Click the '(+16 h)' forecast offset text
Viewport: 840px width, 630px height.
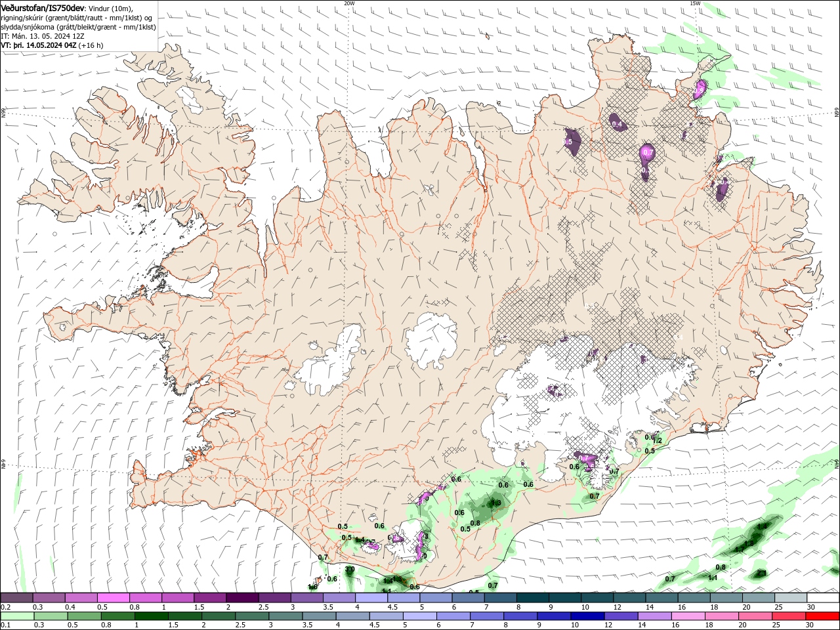coord(91,45)
